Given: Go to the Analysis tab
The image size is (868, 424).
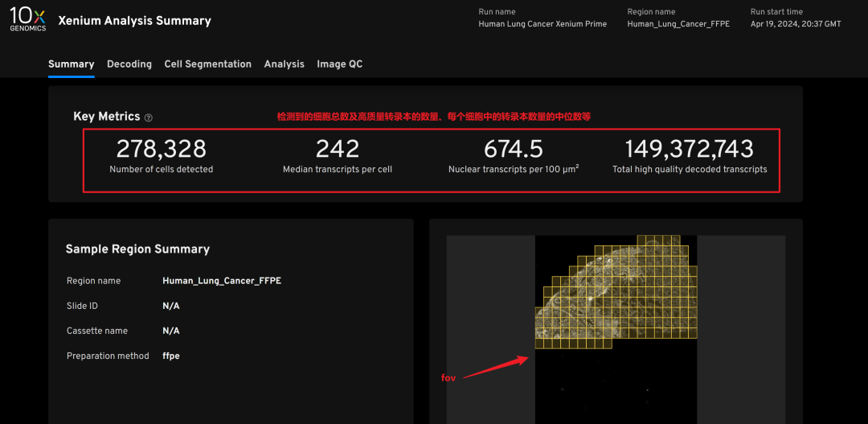Looking at the screenshot, I should 284,64.
